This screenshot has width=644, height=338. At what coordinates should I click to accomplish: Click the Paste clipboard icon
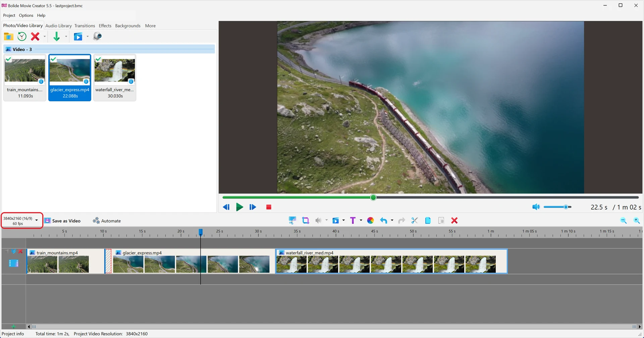tap(441, 220)
